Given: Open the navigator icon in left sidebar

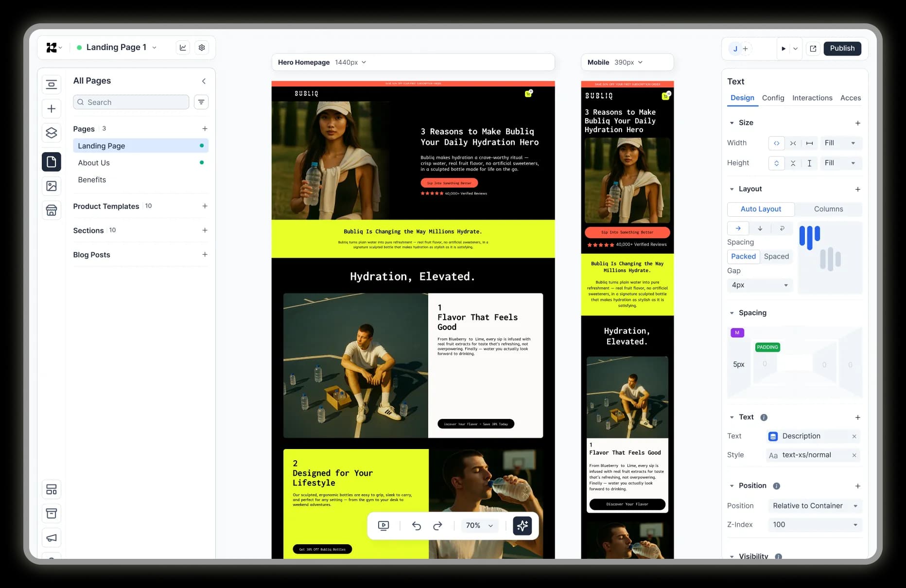Looking at the screenshot, I should click(52, 85).
